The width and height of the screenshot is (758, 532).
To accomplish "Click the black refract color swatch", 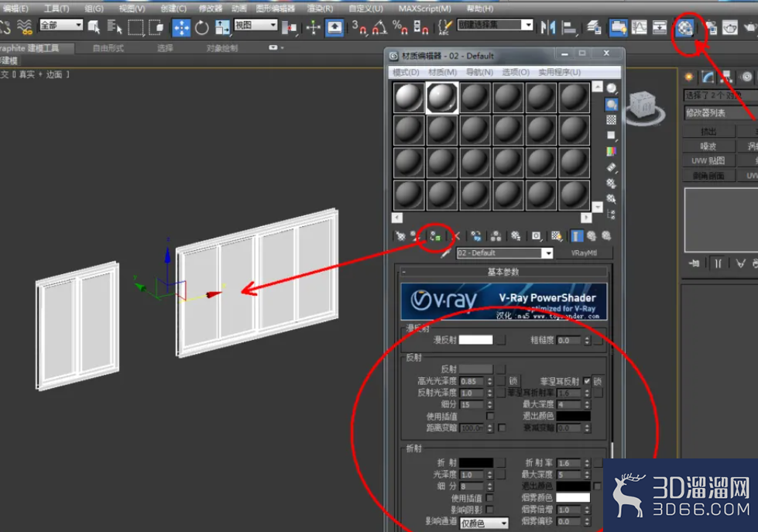I will click(476, 463).
